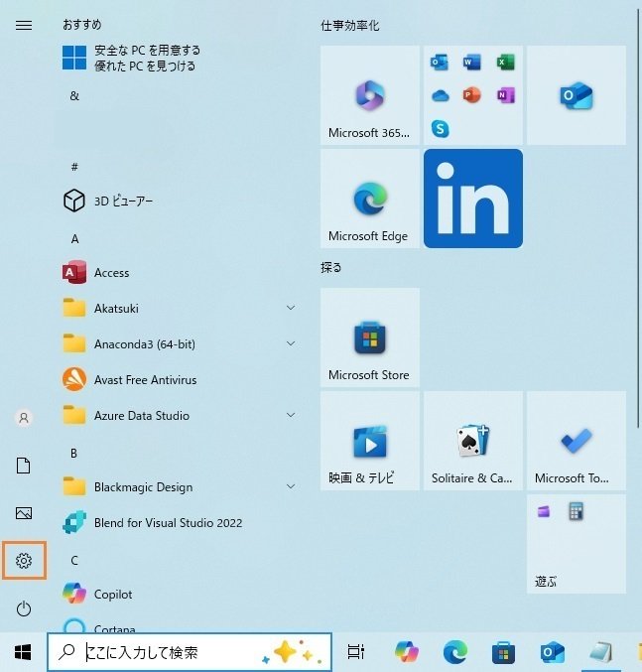Click the letter B section header
Viewport: 642px width, 672px height.
(73, 453)
